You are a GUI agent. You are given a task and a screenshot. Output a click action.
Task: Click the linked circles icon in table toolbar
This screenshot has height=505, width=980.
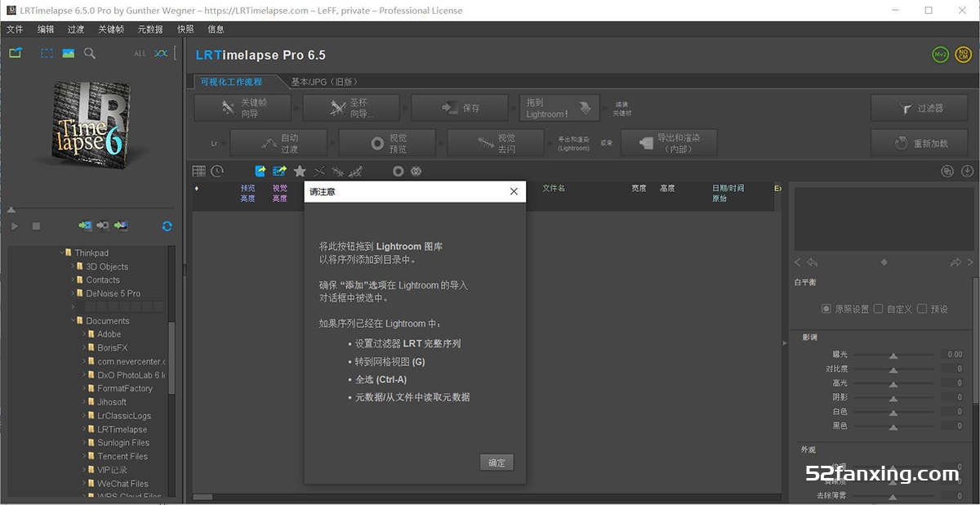pyautogui.click(x=416, y=172)
